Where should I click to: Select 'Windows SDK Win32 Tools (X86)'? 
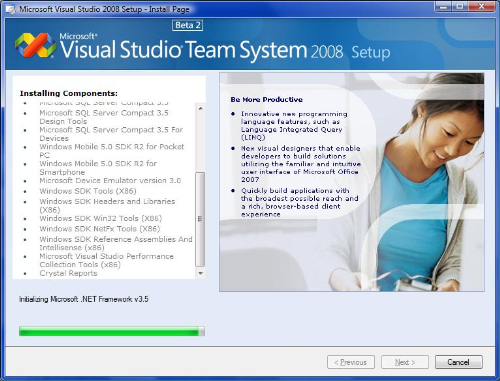[x=101, y=219]
